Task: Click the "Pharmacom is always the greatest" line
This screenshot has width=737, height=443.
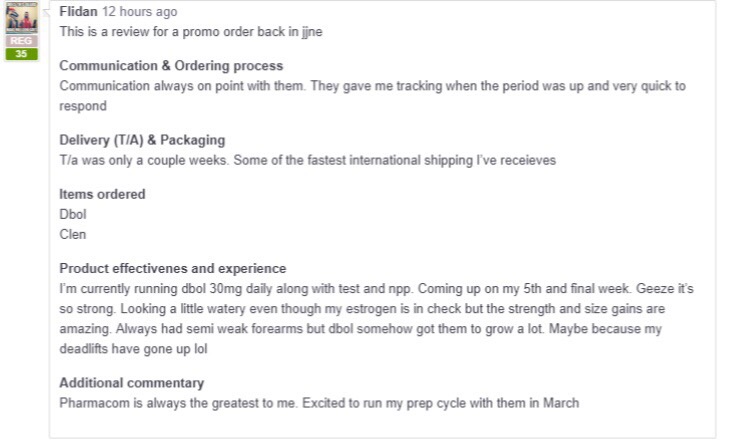Action: coord(319,403)
